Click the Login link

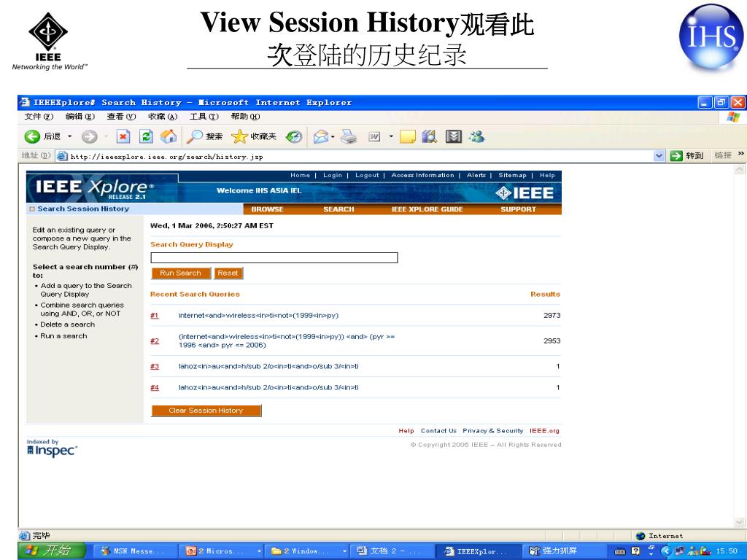333,175
